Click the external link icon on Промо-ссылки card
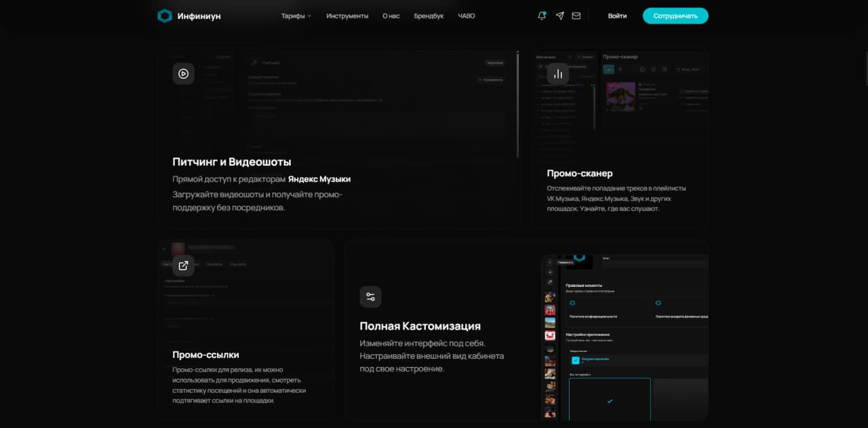The width and height of the screenshot is (868, 428). coord(183,265)
